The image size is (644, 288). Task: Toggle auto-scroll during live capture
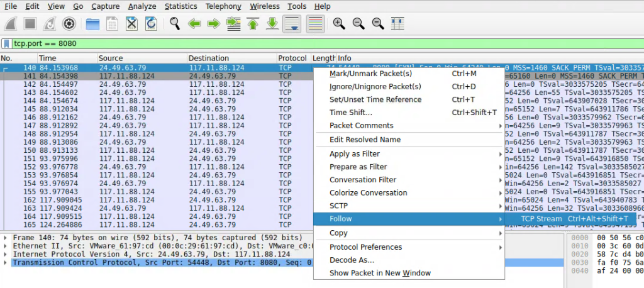[291, 24]
